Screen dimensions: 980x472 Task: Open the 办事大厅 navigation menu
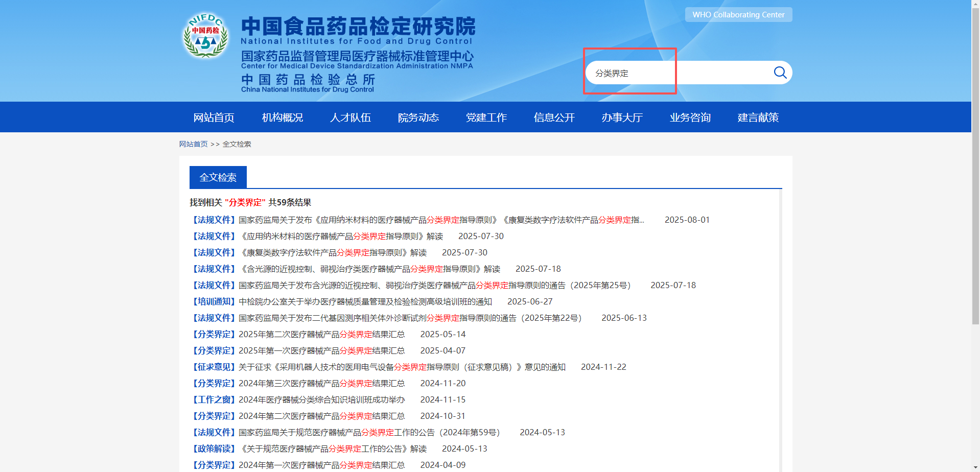pyautogui.click(x=622, y=117)
